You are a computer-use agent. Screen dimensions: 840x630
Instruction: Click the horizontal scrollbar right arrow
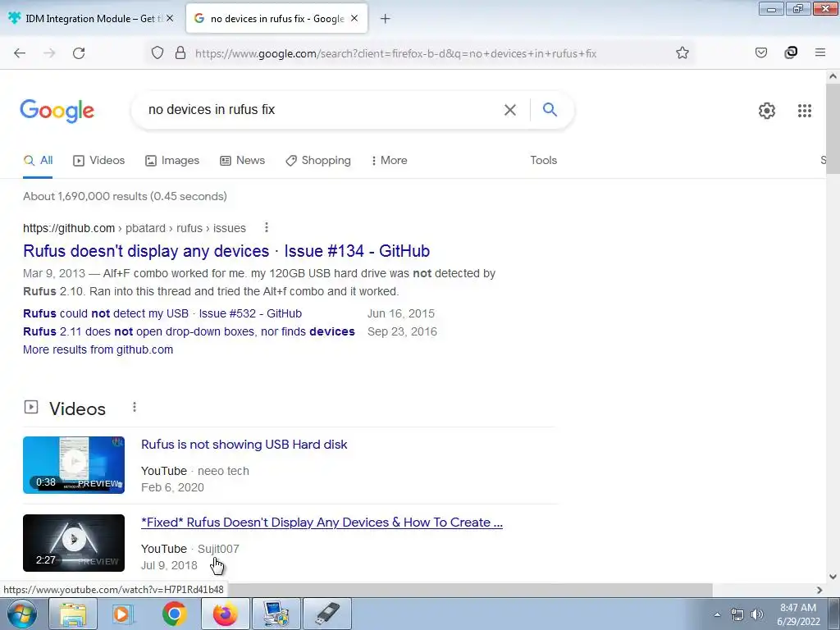[819, 590]
